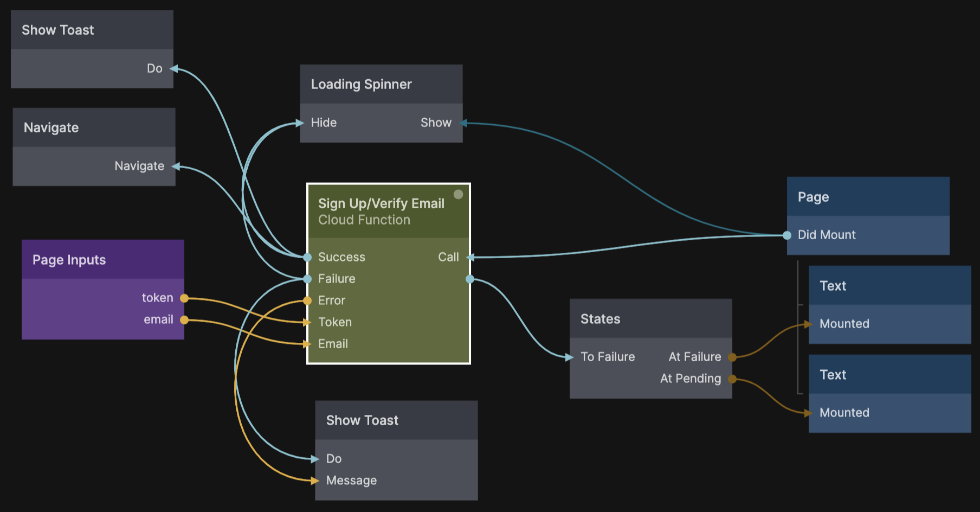Click the At Pending output port dot

point(732,379)
